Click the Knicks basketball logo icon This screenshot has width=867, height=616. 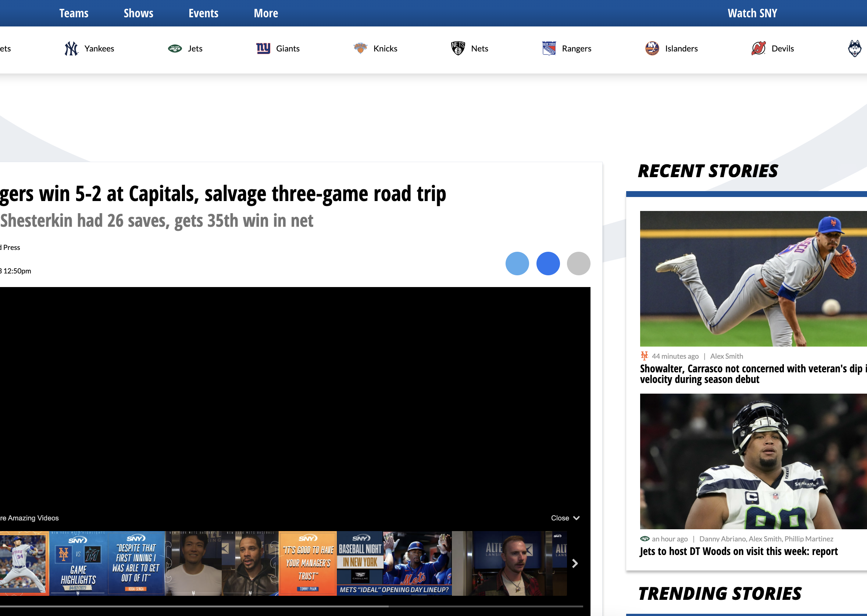pos(360,48)
